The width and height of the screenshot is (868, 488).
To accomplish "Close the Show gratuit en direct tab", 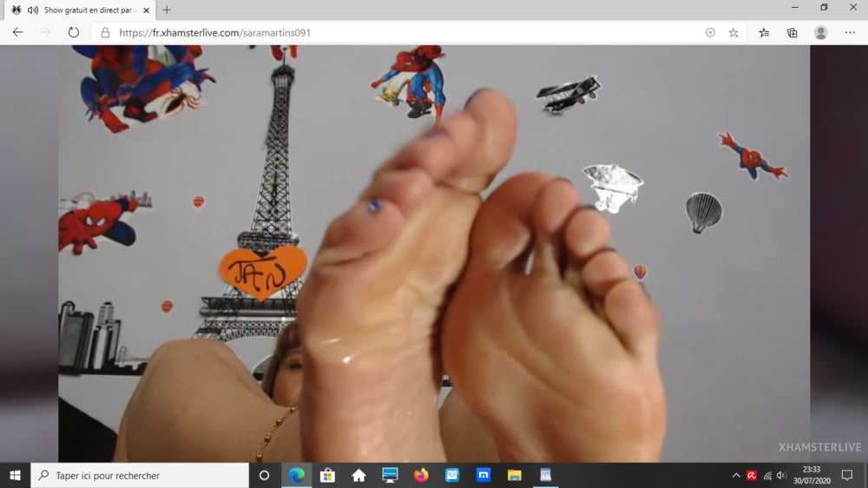I will pyautogui.click(x=146, y=10).
